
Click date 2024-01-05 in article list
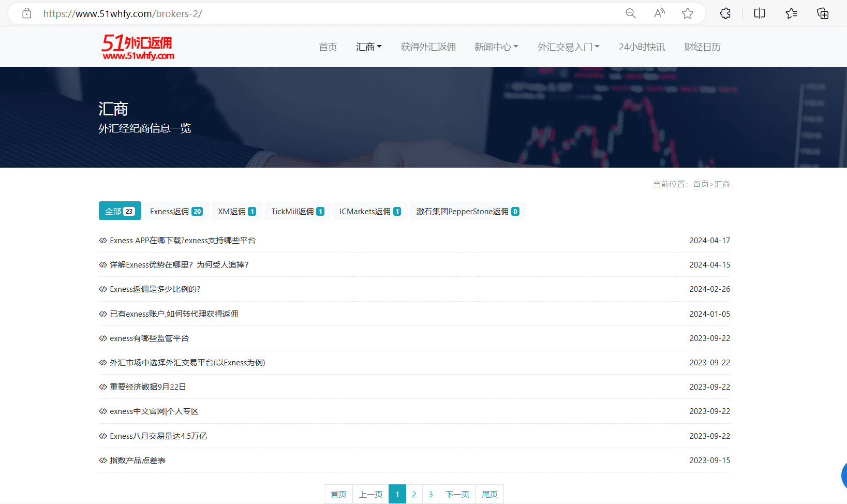(x=710, y=314)
